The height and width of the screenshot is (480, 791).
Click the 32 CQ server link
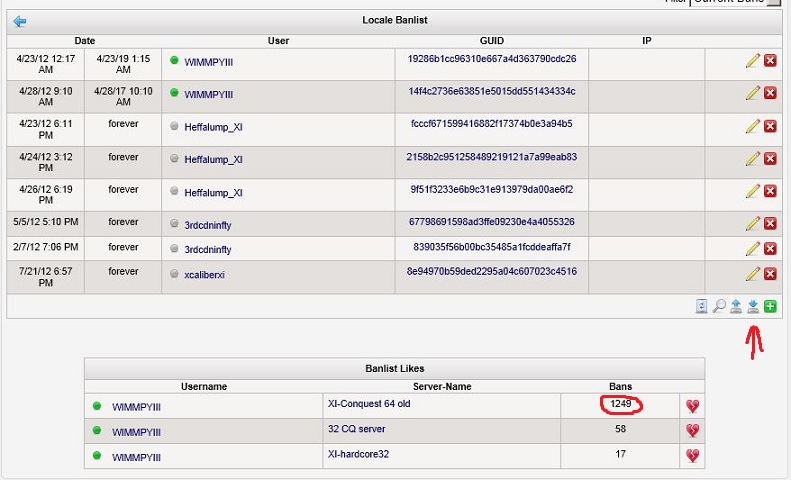356,429
